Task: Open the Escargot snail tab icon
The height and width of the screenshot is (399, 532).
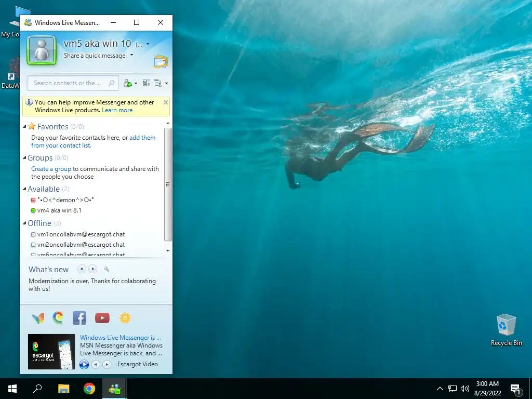Action: click(58, 318)
